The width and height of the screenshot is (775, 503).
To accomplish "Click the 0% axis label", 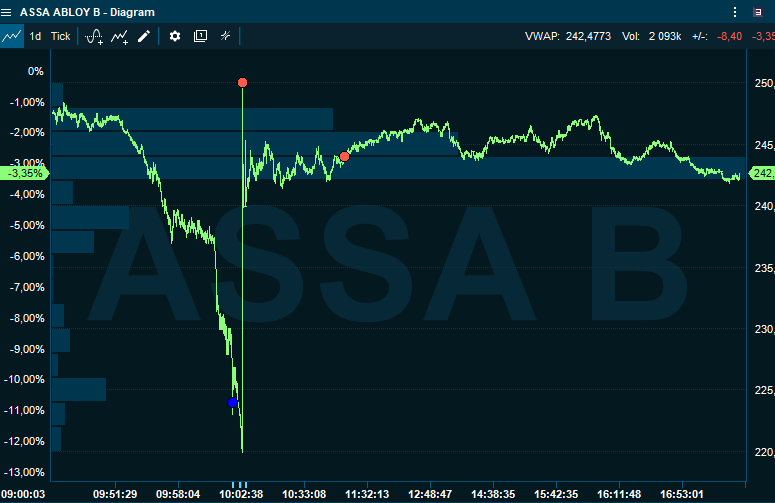I will [x=36, y=71].
